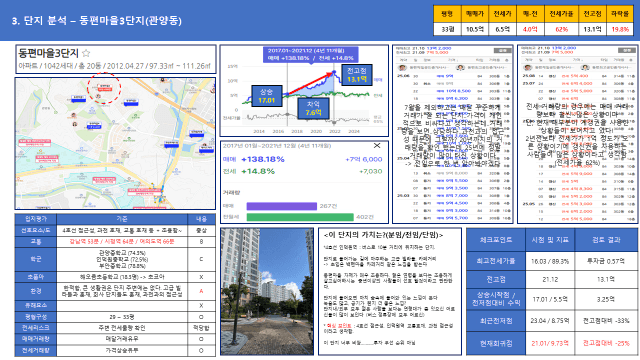Image resolution: width=640 pixels, height=360 pixels.
Task: Select the 매매 10억 8,500 transaction row
Action: (x=453, y=91)
